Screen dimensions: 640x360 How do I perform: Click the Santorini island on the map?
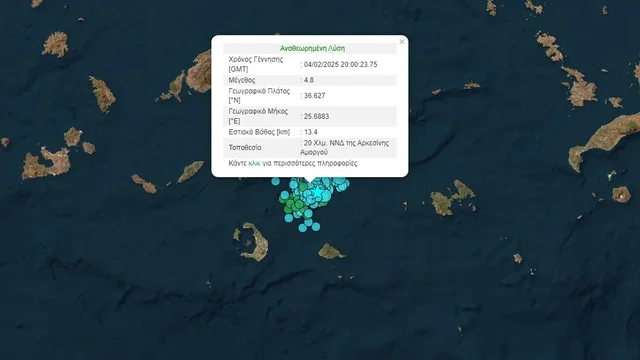tap(251, 242)
